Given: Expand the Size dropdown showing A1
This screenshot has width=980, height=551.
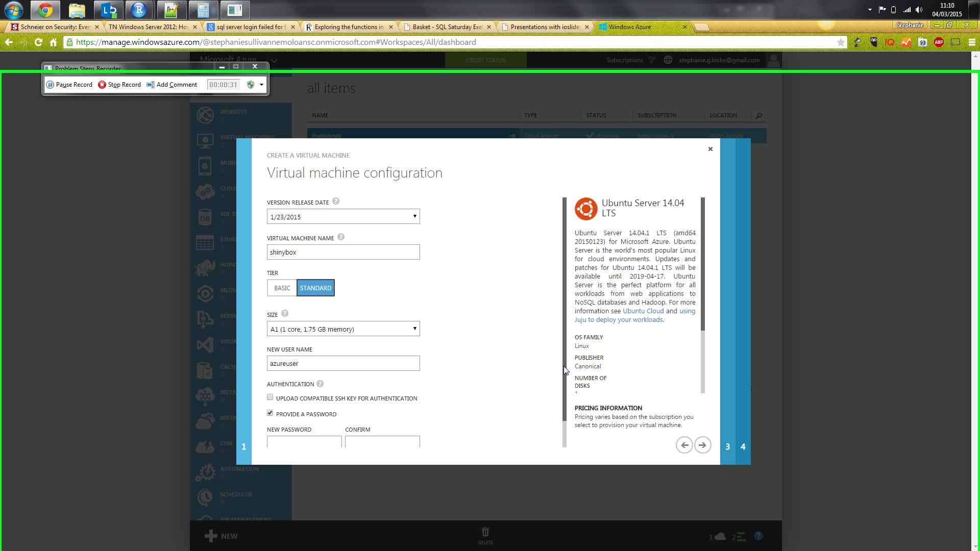Looking at the screenshot, I should [x=343, y=329].
